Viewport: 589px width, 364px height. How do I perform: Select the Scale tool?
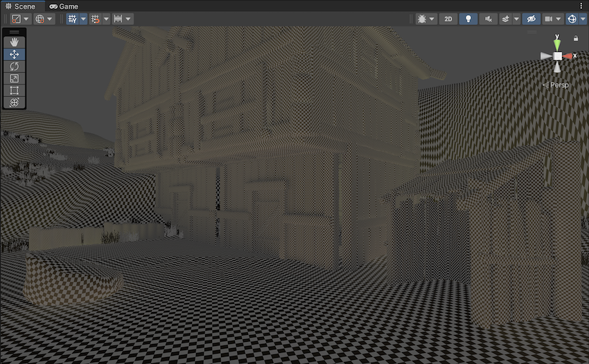tap(15, 78)
